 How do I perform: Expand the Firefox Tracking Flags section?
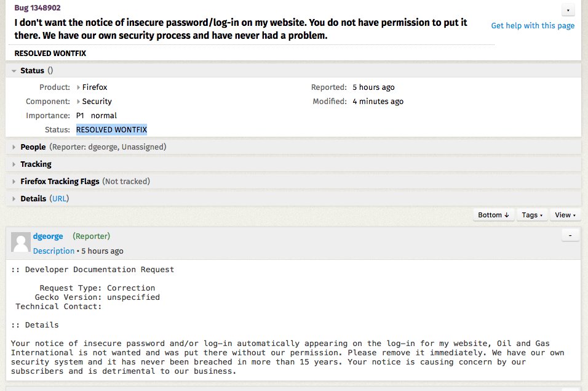pos(14,182)
